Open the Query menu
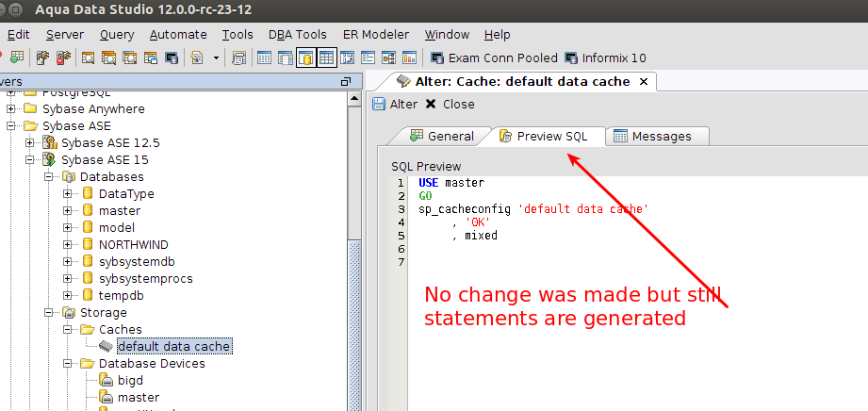This screenshot has height=411, width=868. 117,34
